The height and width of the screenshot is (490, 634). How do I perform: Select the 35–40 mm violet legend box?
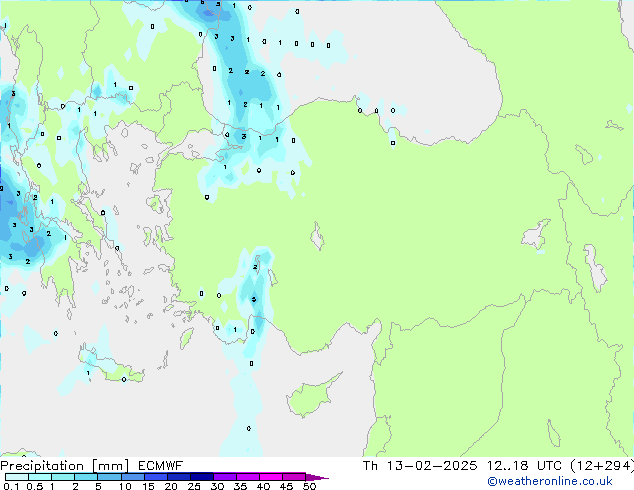[x=247, y=477]
